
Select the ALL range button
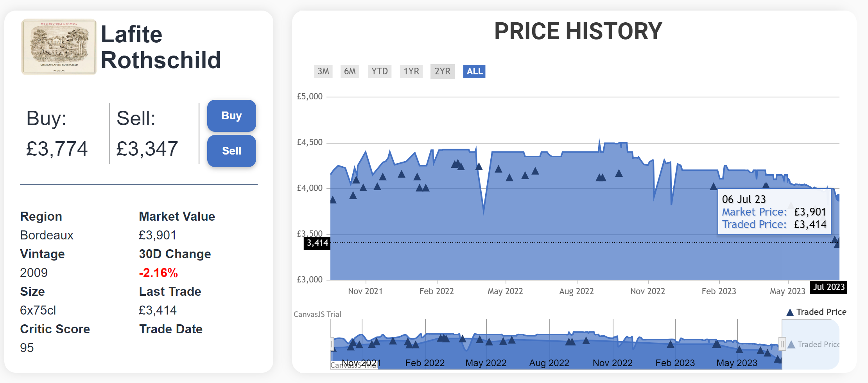474,71
